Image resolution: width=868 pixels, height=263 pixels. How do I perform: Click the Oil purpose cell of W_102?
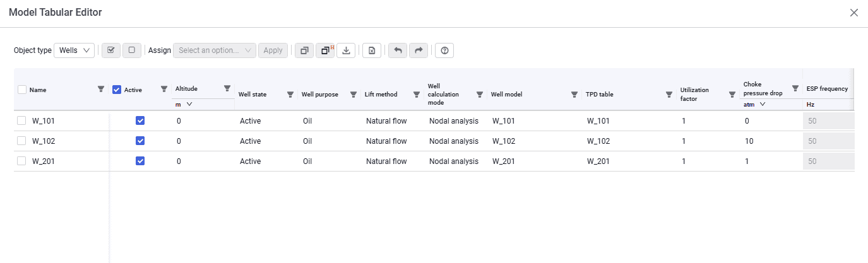pyautogui.click(x=330, y=141)
